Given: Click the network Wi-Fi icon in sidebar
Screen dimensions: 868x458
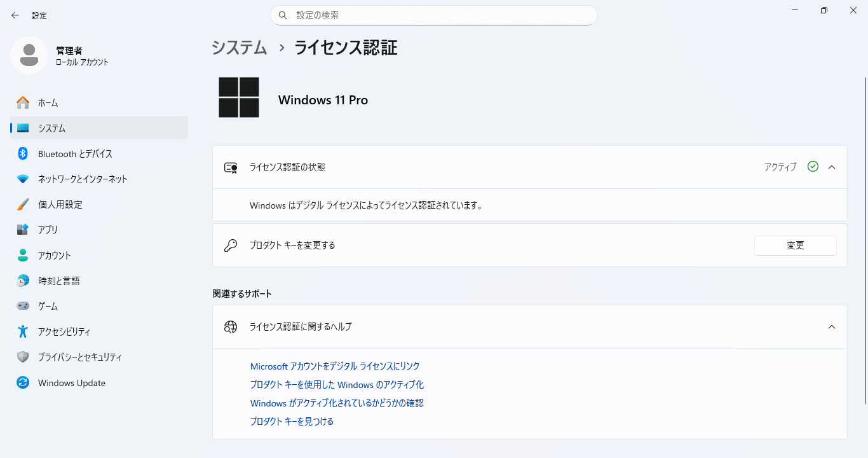Looking at the screenshot, I should [x=23, y=179].
